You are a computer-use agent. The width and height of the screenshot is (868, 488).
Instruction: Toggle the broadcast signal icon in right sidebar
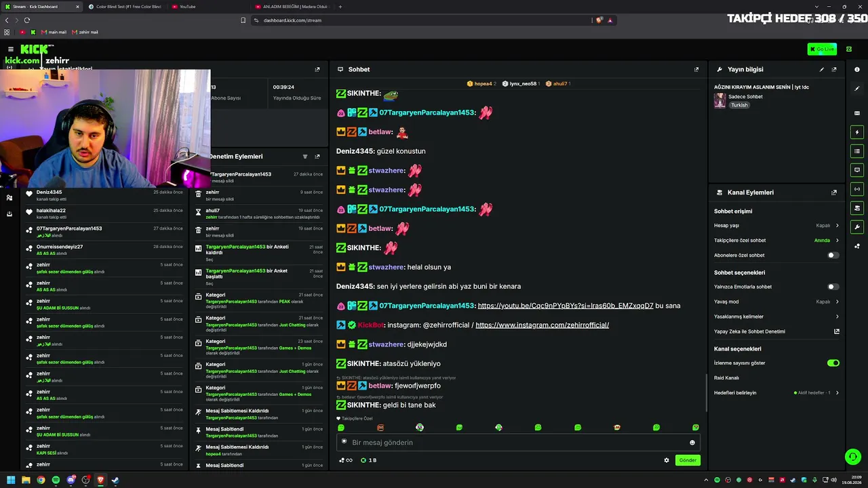click(857, 189)
